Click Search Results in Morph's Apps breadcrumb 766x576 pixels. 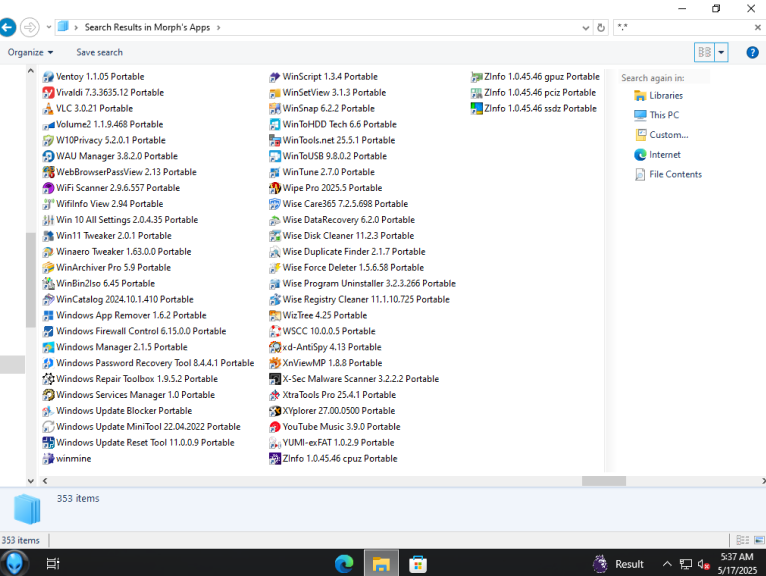[x=147, y=27]
